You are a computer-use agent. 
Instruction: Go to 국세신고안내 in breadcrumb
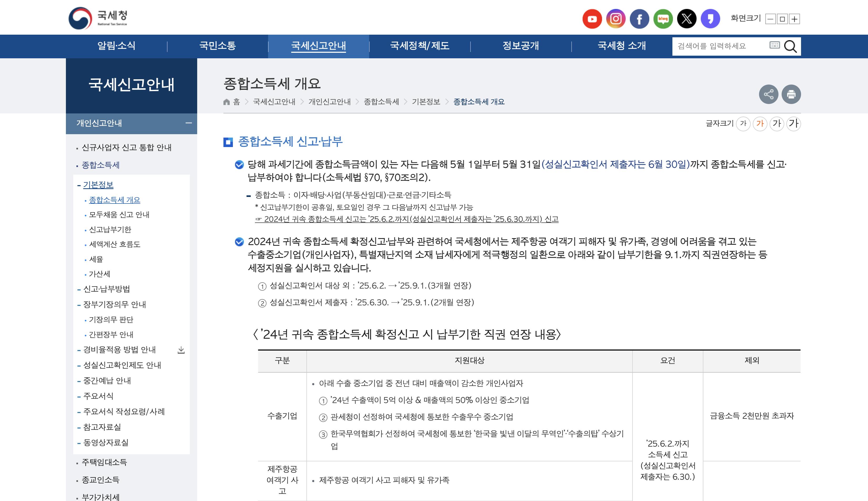[x=274, y=102]
